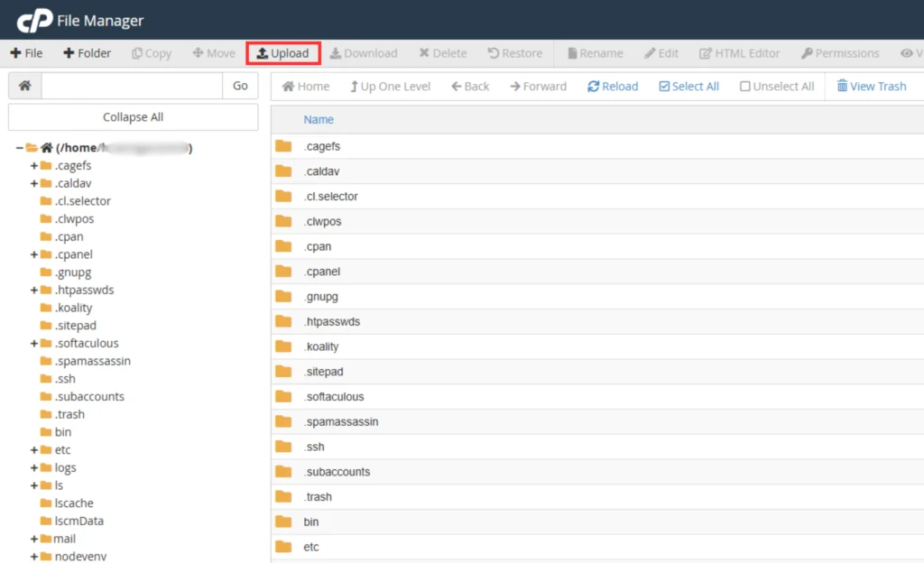Image resolution: width=924 pixels, height=563 pixels.
Task: Create a new folder with + Folder
Action: (88, 53)
